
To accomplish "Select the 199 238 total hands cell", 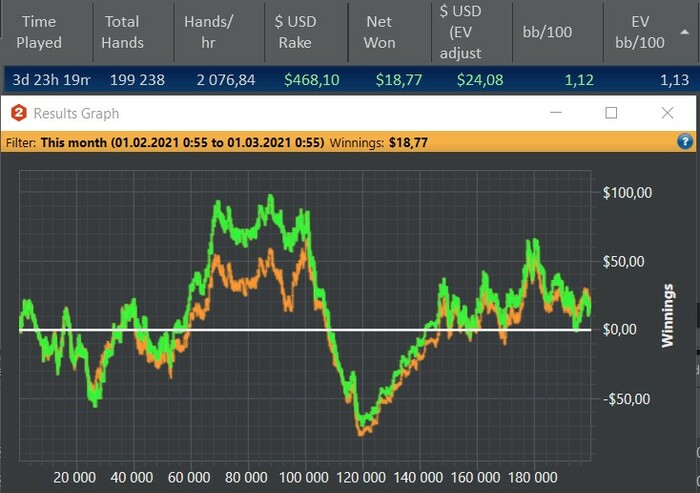I will coord(137,80).
